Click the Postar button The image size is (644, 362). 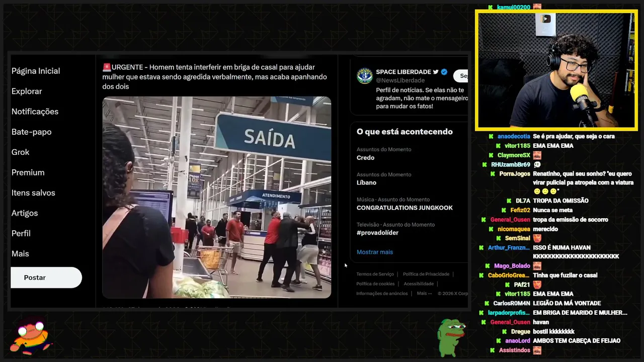pyautogui.click(x=46, y=278)
